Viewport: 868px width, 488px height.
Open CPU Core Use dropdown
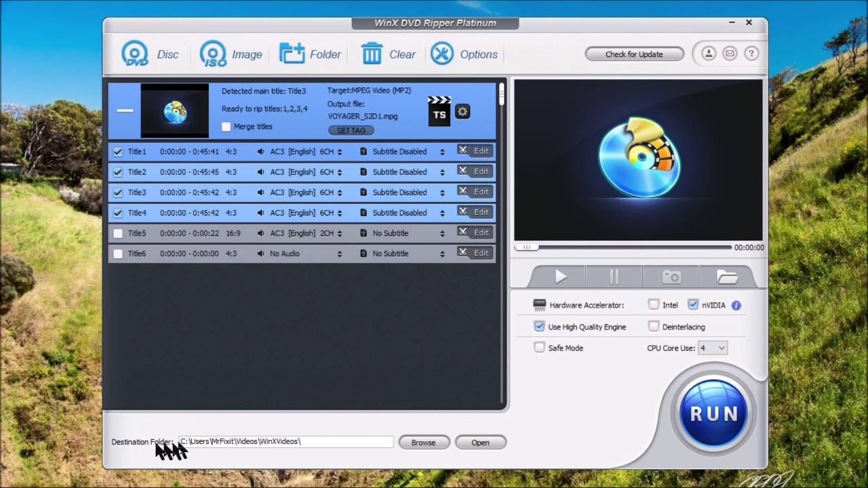coord(712,348)
